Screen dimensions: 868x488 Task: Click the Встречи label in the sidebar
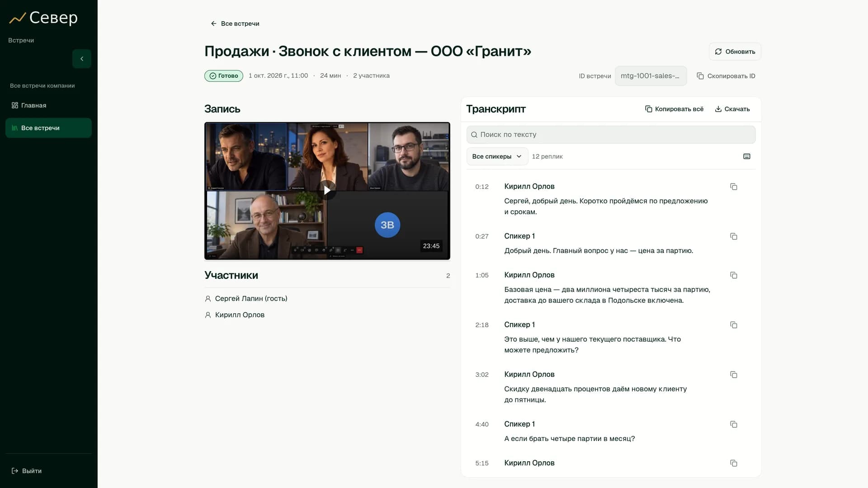[x=21, y=40]
